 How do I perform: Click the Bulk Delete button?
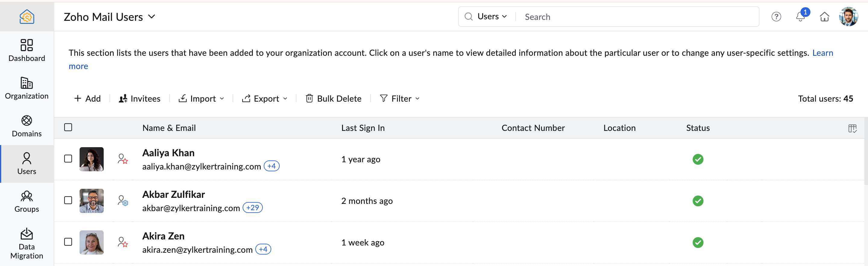point(334,99)
